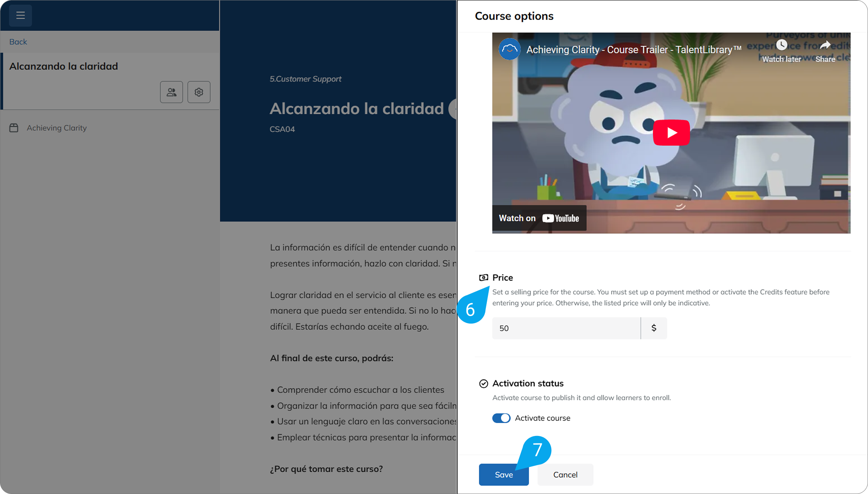This screenshot has height=494, width=868.
Task: Open Watch on YouTube link
Action: (x=539, y=218)
